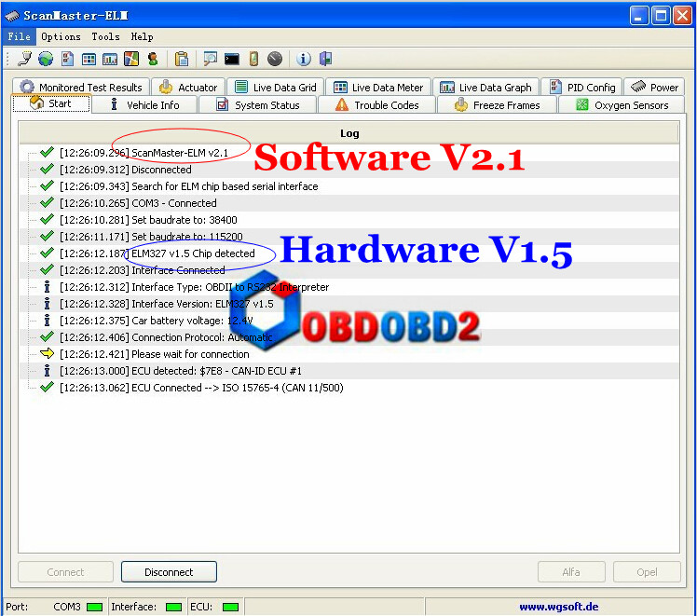Open the Oxygen Sensors tab
Screen dimensions: 697x616
(622, 105)
